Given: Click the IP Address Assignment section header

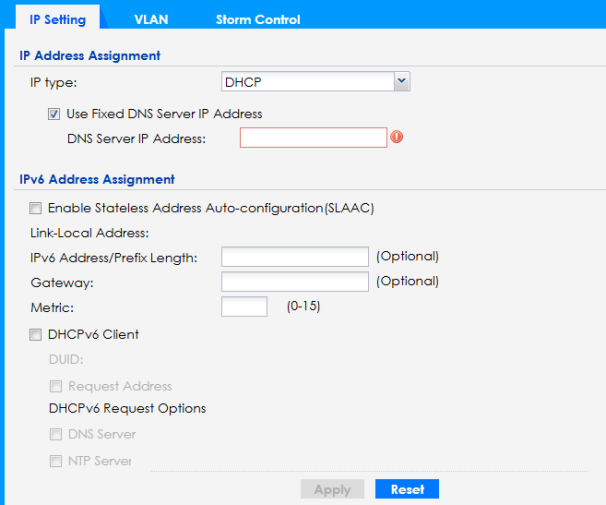Looking at the screenshot, I should [90, 55].
